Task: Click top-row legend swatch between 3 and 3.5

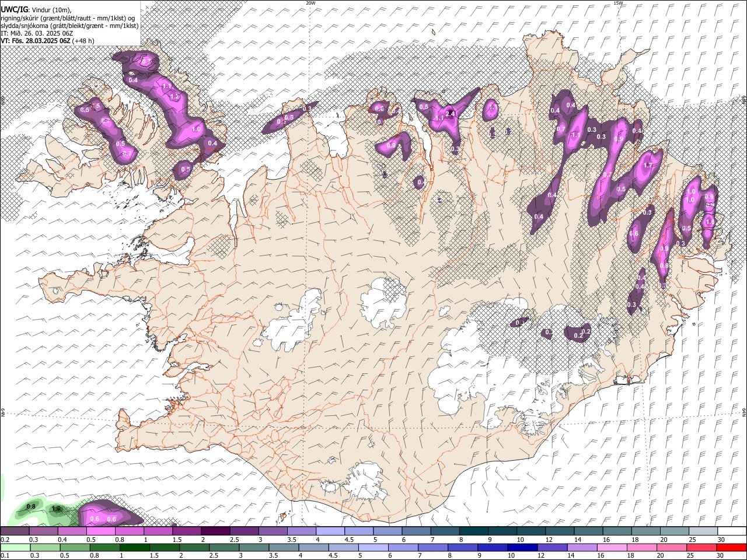Action: 273,531
